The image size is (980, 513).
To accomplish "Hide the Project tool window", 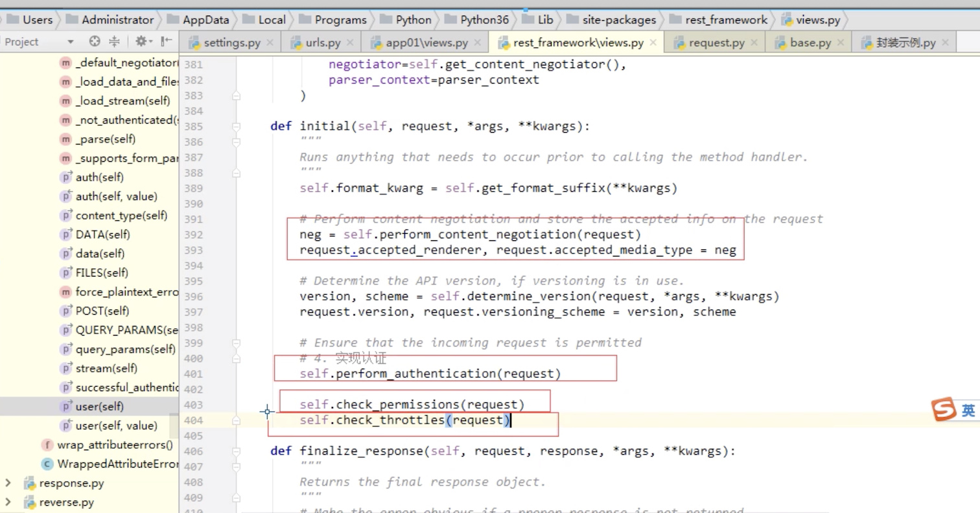I will pos(167,41).
